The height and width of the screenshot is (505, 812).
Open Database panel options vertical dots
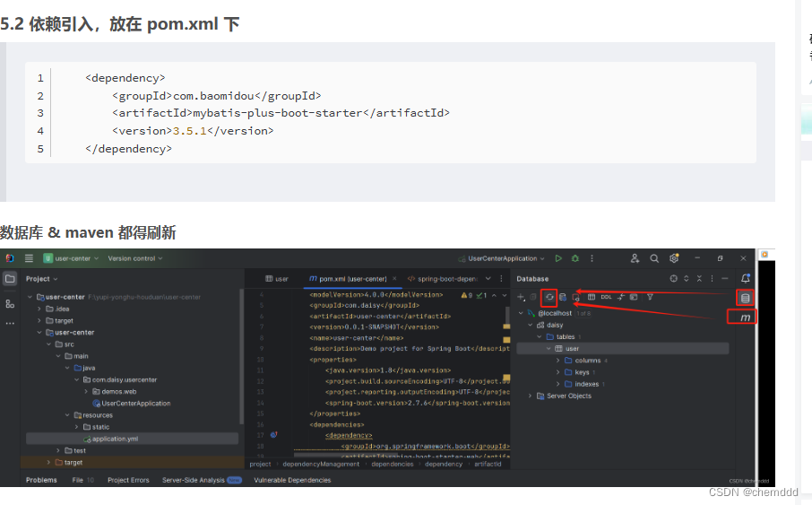712,278
